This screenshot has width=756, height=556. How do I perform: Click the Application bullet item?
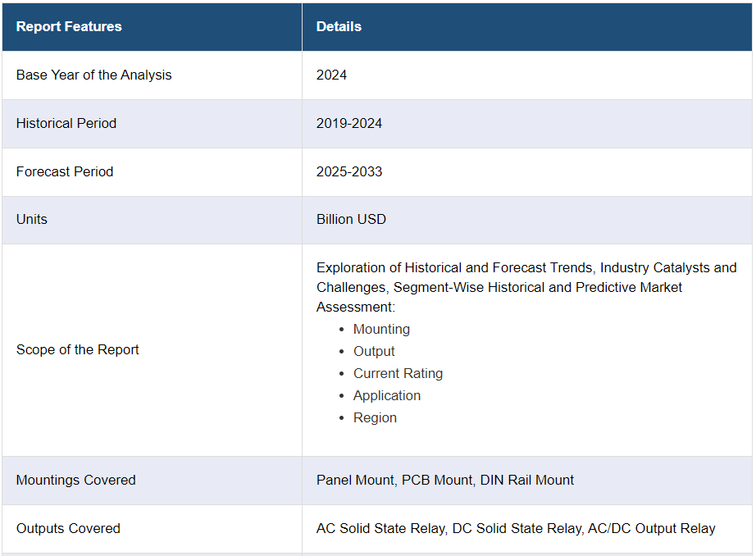386,395
